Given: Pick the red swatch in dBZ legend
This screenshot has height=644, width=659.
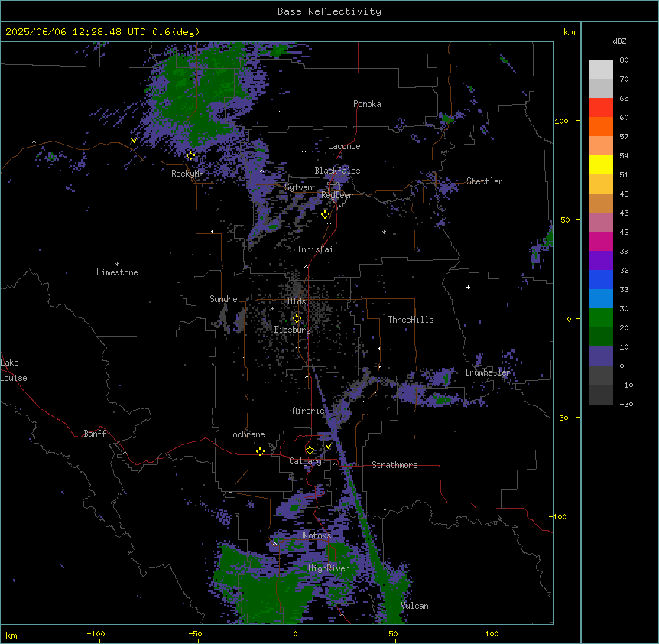Looking at the screenshot, I should [x=601, y=108].
